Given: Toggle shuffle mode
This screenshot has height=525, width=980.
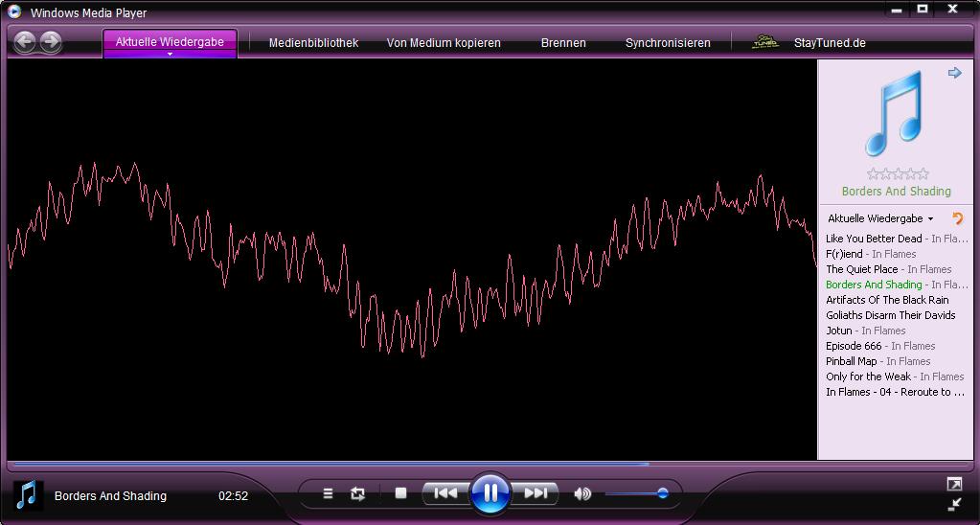Looking at the screenshot, I should [328, 493].
